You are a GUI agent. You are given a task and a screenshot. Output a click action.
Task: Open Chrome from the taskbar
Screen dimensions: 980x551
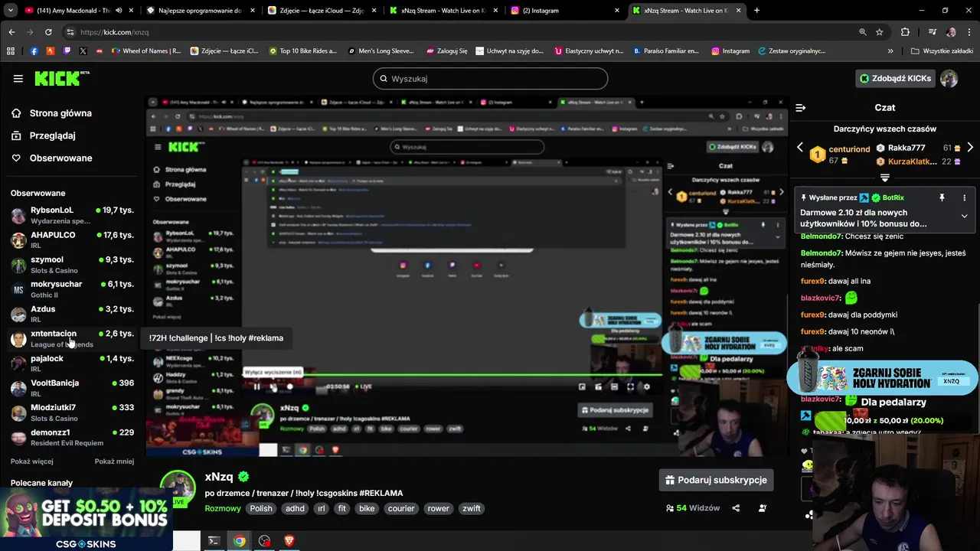[x=240, y=541]
